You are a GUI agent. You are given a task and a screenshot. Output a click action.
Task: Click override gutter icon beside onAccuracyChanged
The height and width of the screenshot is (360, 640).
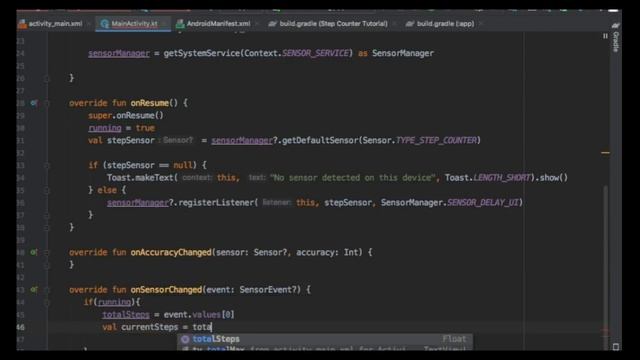34,252
